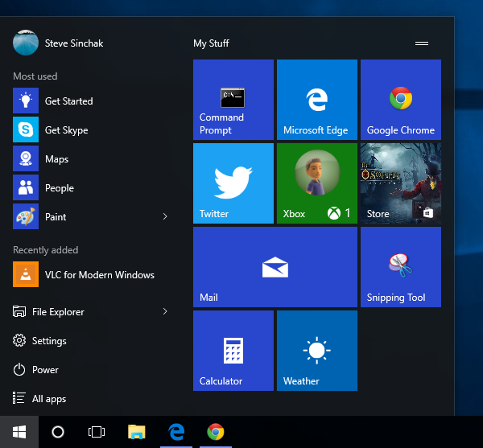Open the Snipping Tool tile
This screenshot has height=448, width=483.
(400, 267)
